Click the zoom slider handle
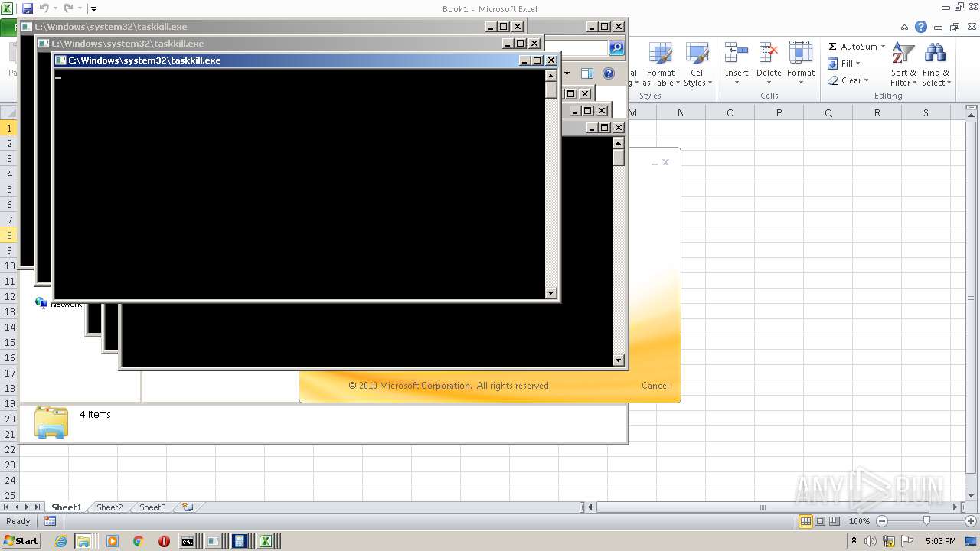Screen dimensions: 980x551 pos(926,521)
